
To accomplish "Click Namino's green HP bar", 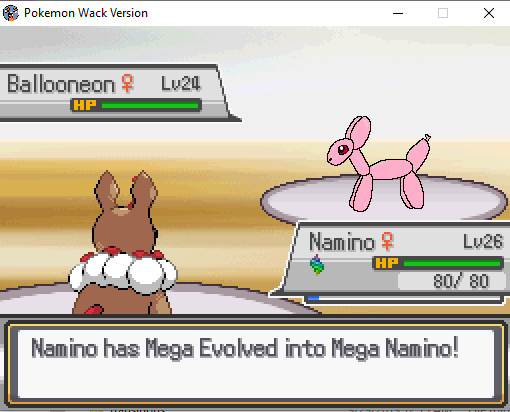I will coord(452,263).
